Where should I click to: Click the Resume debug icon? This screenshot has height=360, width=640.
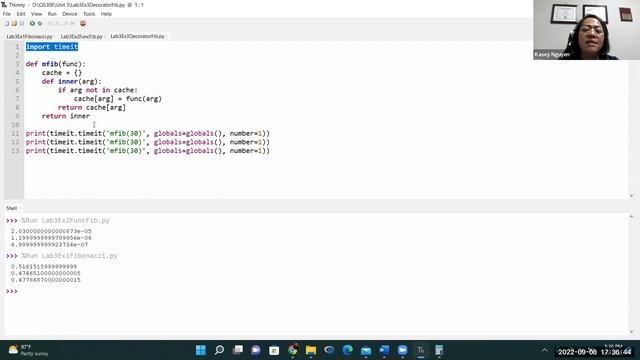click(x=72, y=24)
